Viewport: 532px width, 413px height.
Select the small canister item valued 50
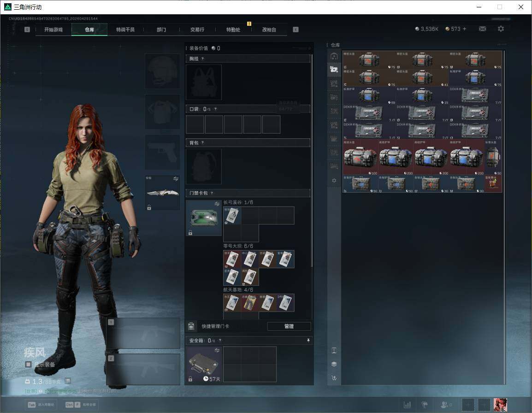point(493,158)
